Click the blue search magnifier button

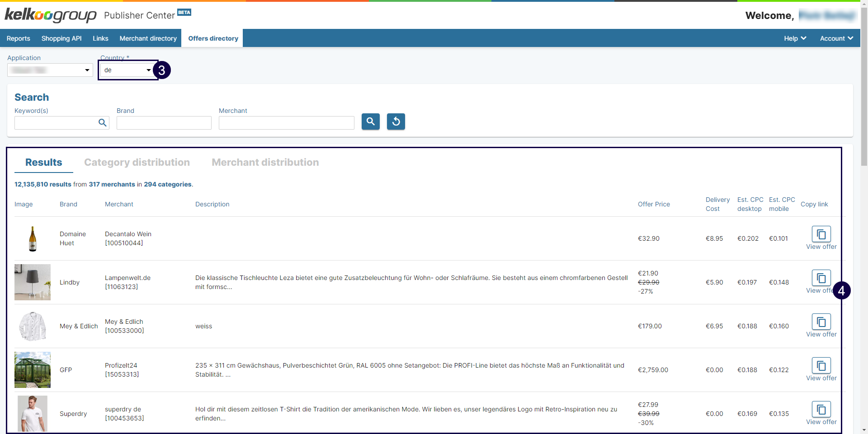[370, 121]
